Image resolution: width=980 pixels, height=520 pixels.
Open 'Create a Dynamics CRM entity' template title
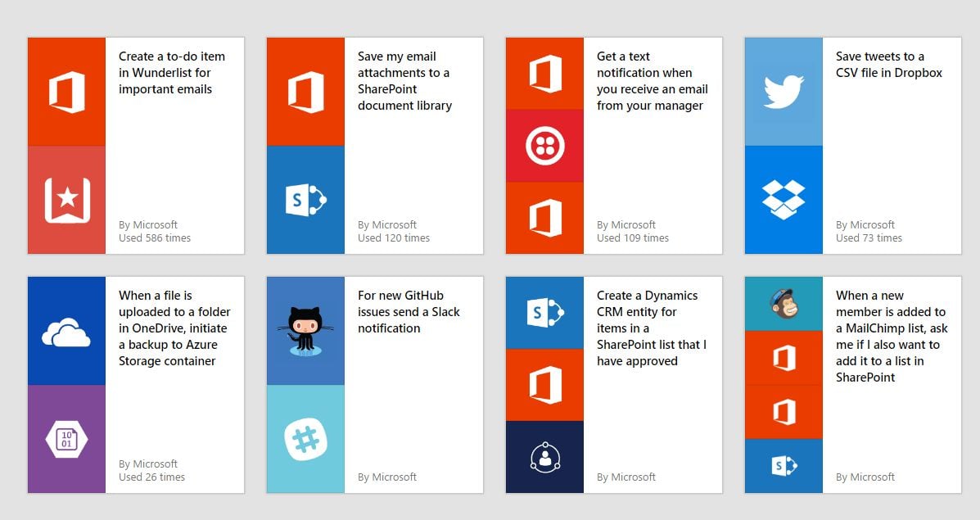click(651, 328)
